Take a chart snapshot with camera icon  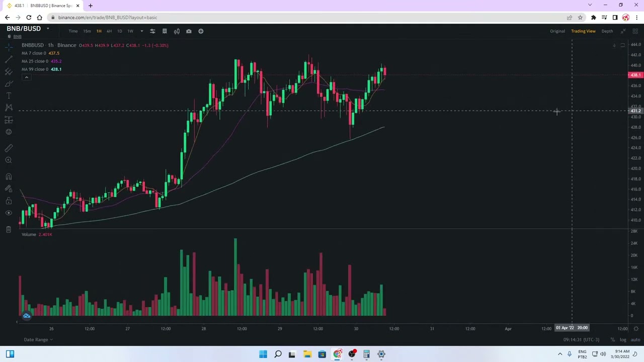[189, 31]
